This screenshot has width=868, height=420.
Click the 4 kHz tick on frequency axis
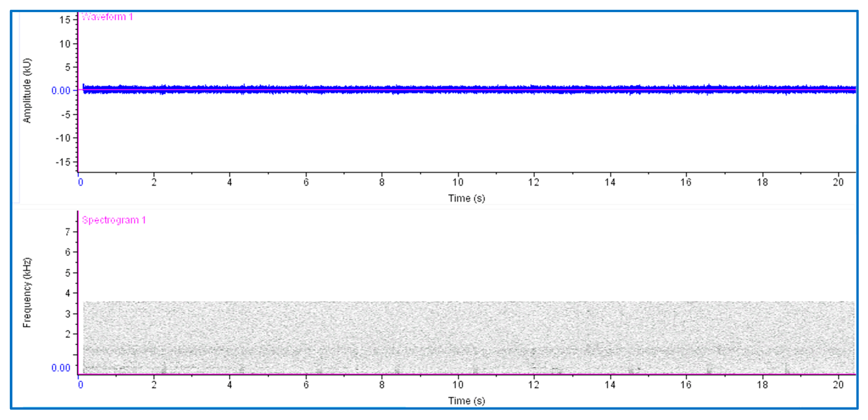coord(68,293)
